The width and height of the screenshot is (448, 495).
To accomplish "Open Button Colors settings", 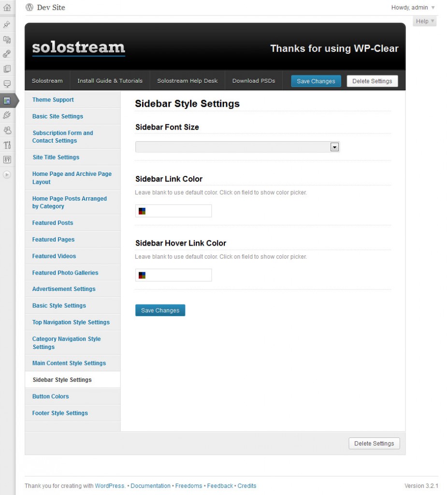I will tap(72, 396).
